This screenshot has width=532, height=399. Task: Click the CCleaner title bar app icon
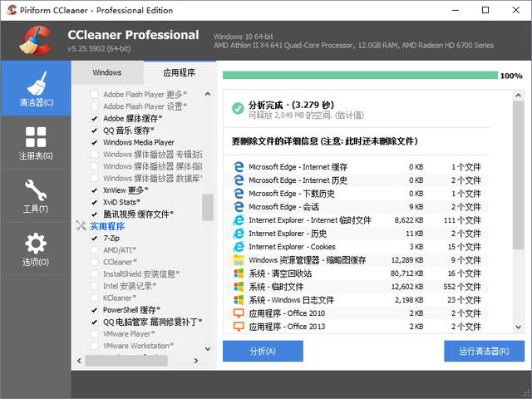pyautogui.click(x=11, y=10)
